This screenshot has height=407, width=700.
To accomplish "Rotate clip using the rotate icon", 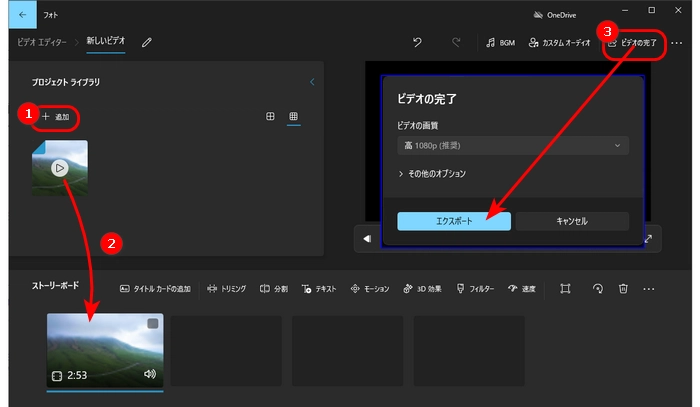I will pos(597,289).
